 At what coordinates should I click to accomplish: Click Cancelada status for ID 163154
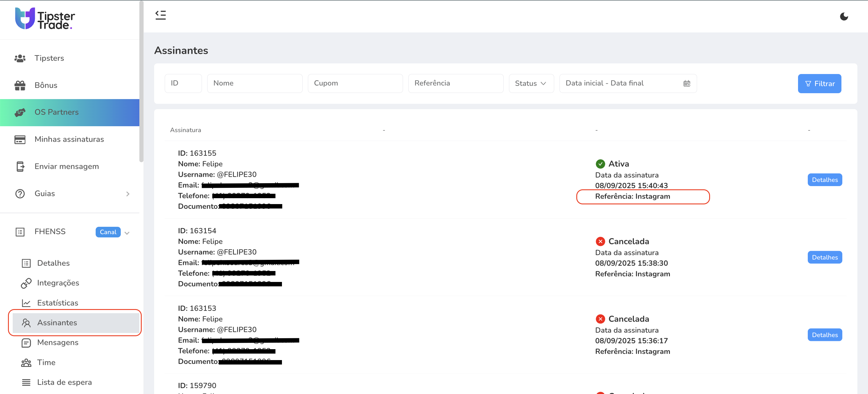pos(629,241)
